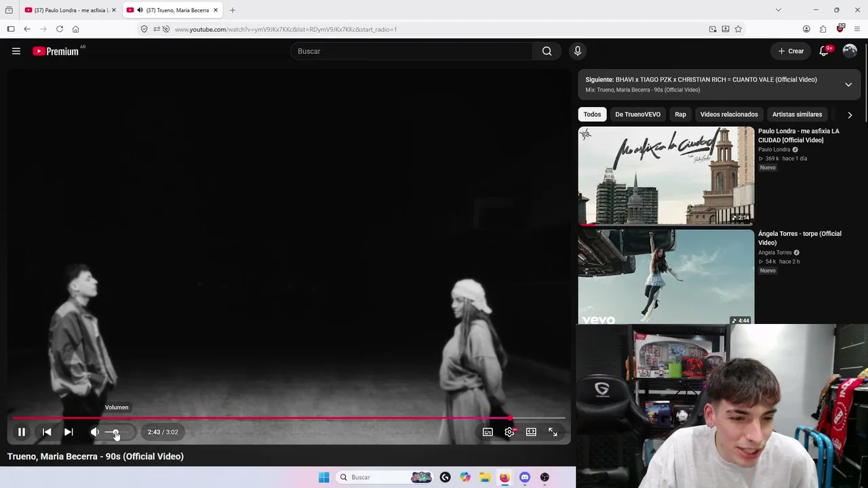The width and height of the screenshot is (868, 488).
Task: Close the Trueno, Maria Becerra tab
Action: tap(216, 10)
